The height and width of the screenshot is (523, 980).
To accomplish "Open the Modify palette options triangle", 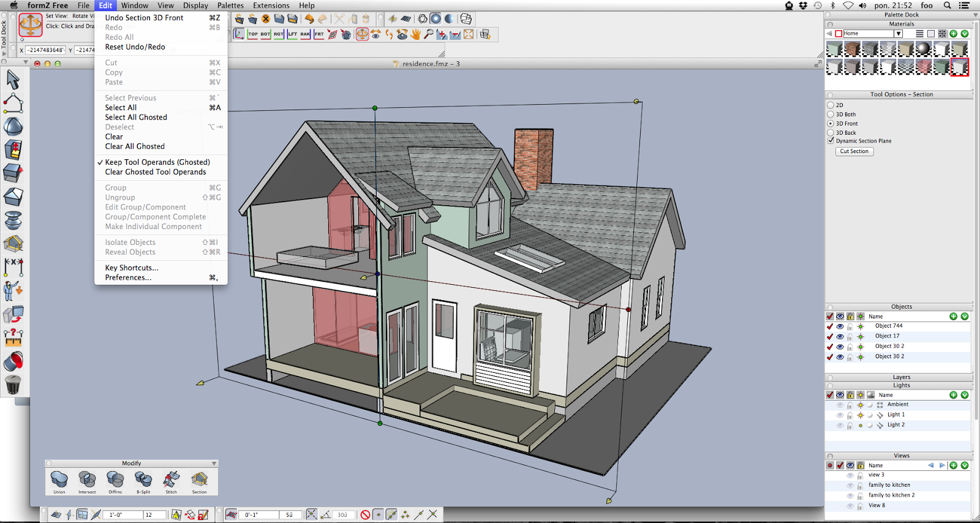I will (x=214, y=464).
